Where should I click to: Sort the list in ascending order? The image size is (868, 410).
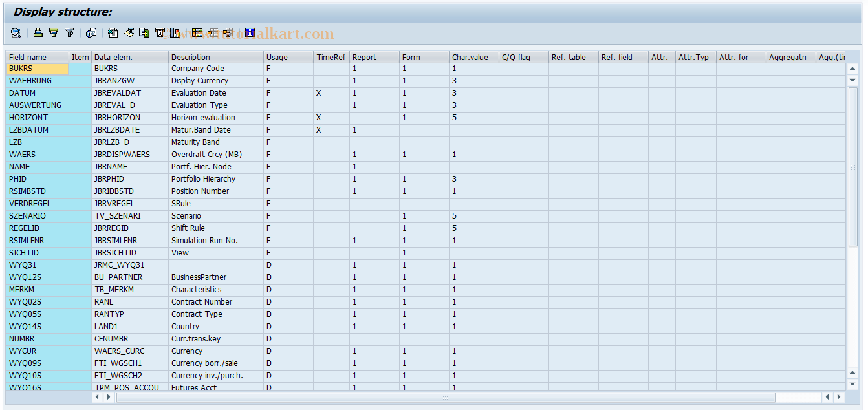(x=38, y=32)
